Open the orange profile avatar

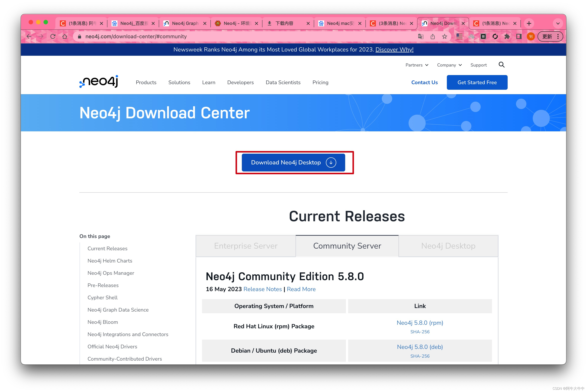coord(531,36)
